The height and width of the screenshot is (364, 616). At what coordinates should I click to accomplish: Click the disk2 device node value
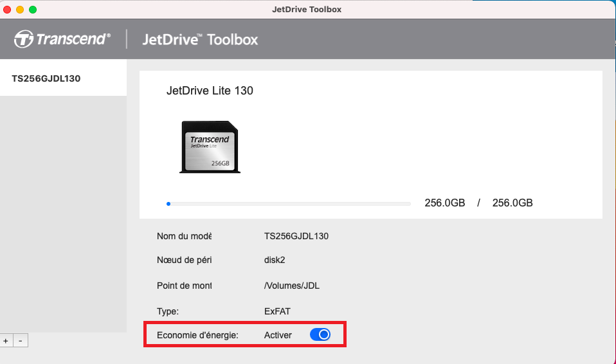(x=275, y=260)
